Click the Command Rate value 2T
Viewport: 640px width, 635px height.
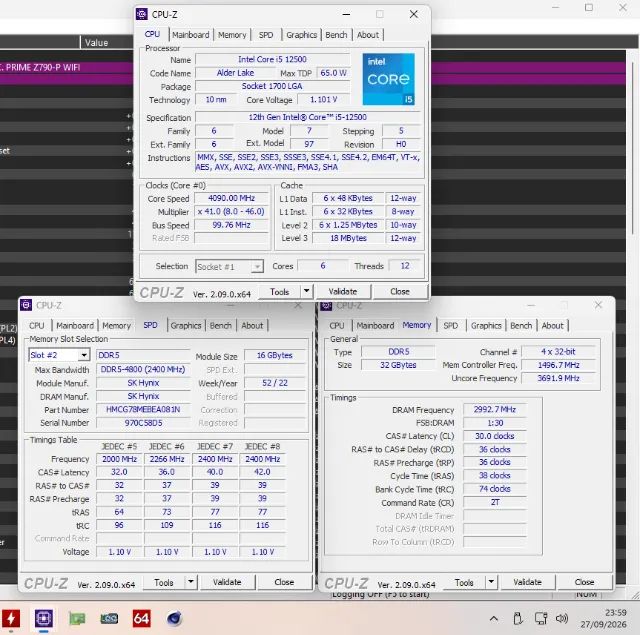tap(494, 502)
